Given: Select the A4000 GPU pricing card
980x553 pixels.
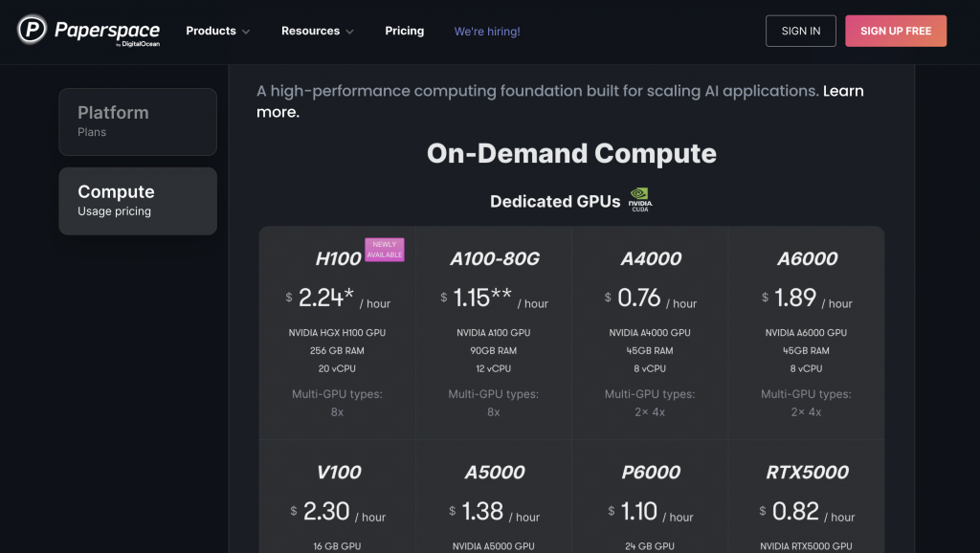Looking at the screenshot, I should pos(650,333).
